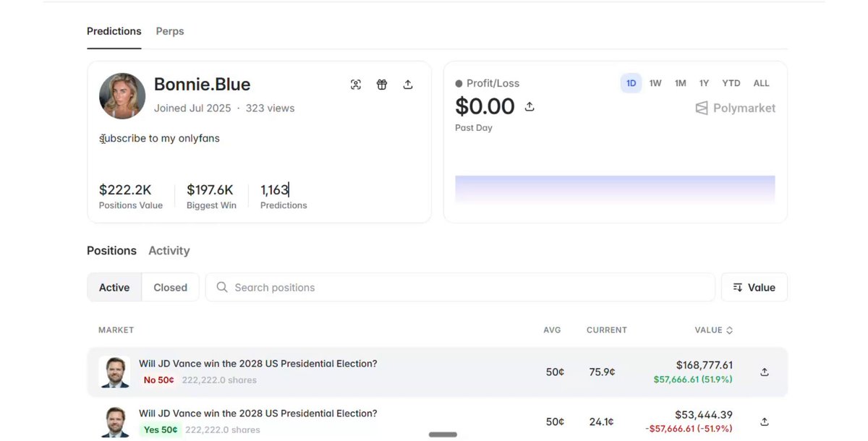
Task: Click the $222.2K Positions Value stat
Action: point(131,196)
